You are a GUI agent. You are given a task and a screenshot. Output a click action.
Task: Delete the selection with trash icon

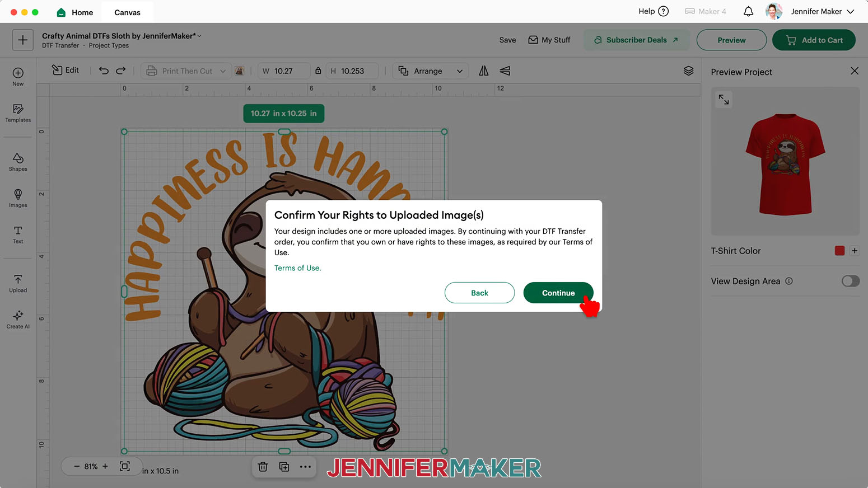point(263,467)
